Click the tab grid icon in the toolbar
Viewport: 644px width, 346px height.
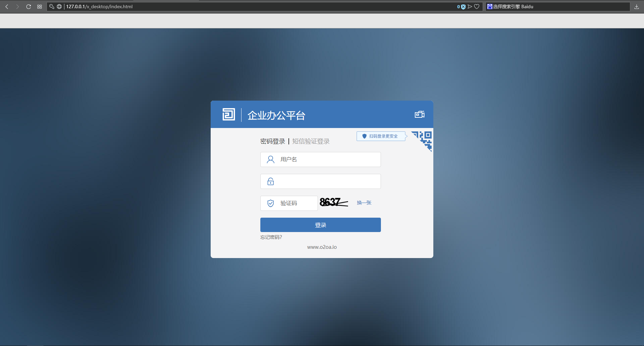(x=39, y=6)
